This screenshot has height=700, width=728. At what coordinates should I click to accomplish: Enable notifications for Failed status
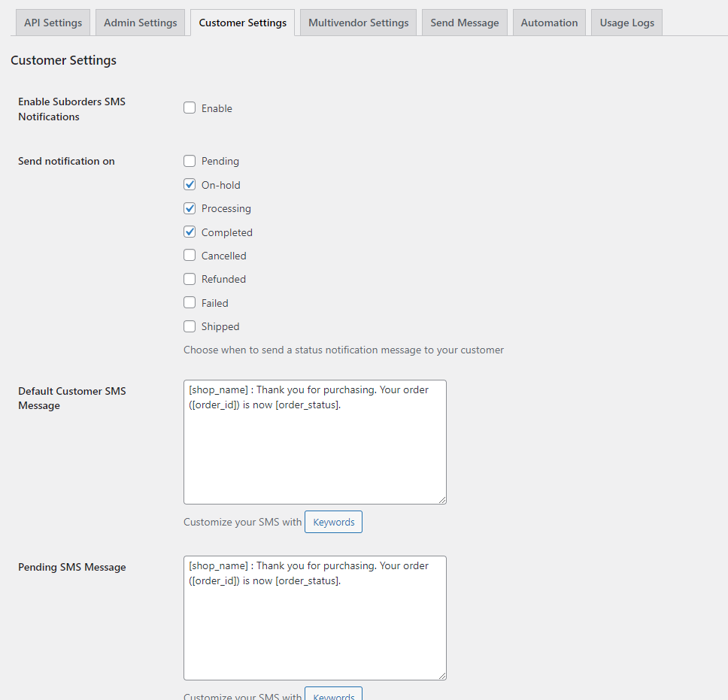[190, 303]
